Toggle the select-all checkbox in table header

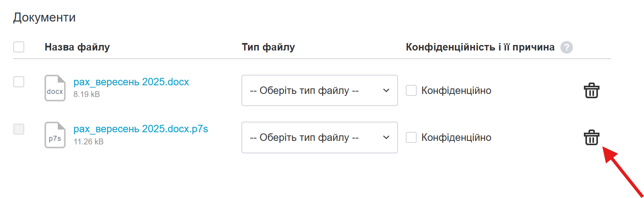tap(19, 47)
